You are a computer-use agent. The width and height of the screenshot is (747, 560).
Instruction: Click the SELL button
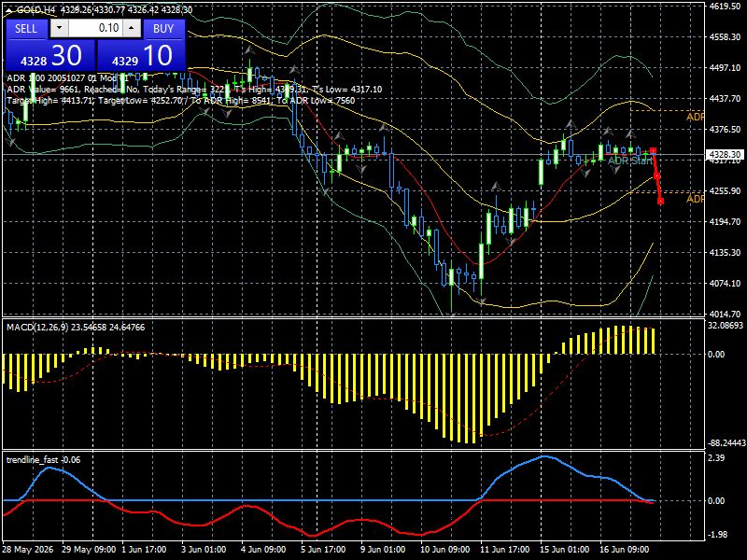(x=26, y=29)
